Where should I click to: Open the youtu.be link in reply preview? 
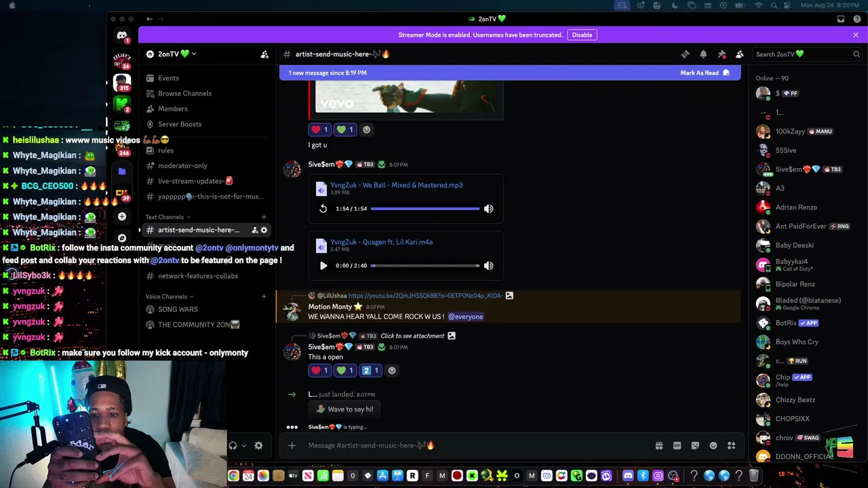point(426,296)
